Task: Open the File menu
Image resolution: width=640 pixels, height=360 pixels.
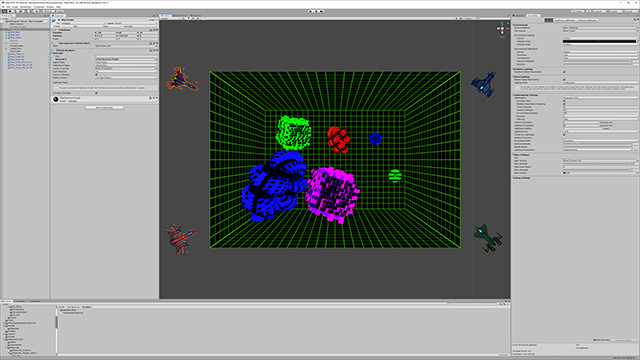Action: (3, 7)
